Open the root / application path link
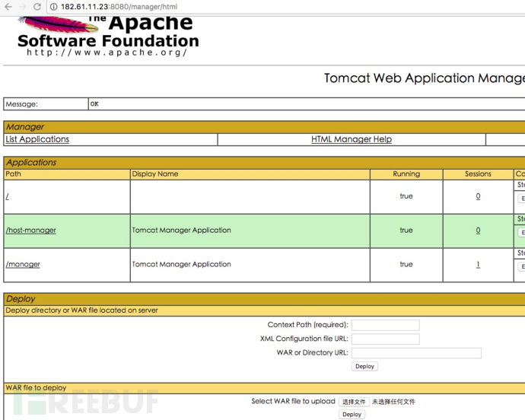 coord(8,196)
